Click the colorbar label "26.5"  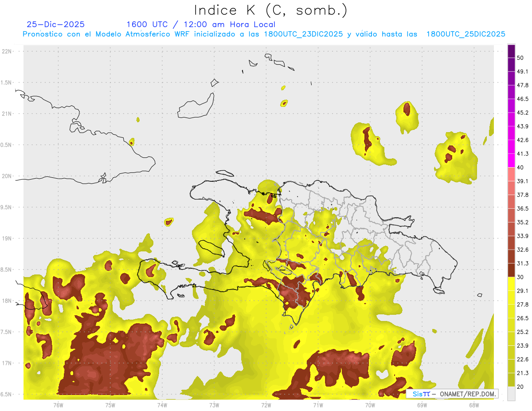click(x=523, y=318)
